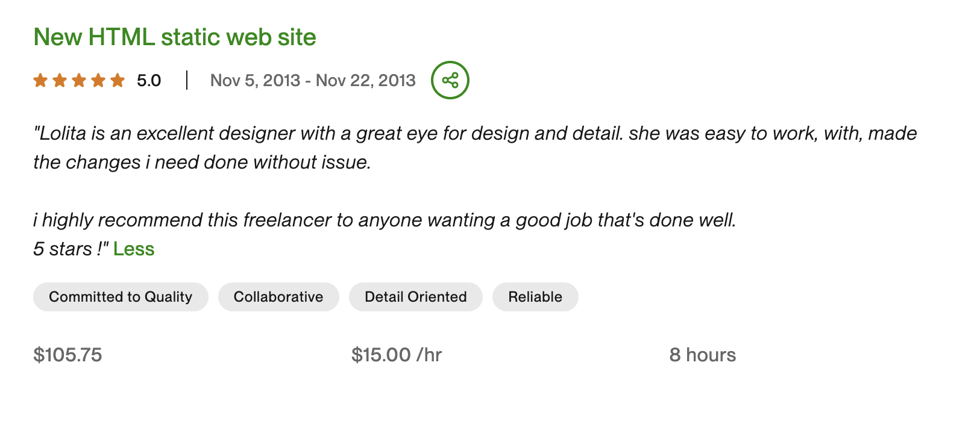Click the middle star of the rating
The width and height of the screenshot is (980, 436).
(x=79, y=79)
